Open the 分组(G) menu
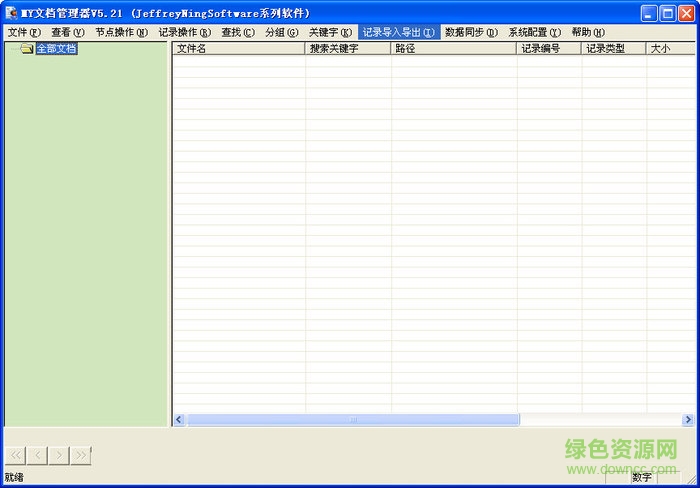The height and width of the screenshot is (488, 700). (x=282, y=32)
